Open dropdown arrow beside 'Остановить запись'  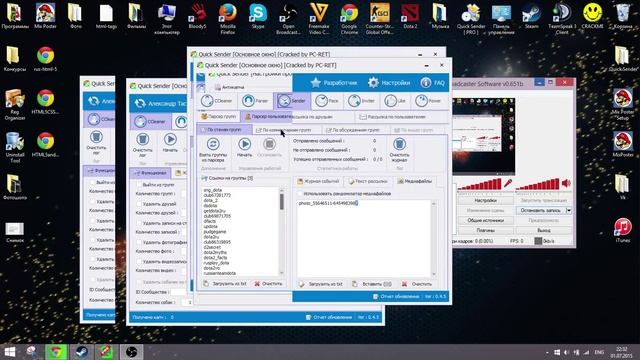point(569,210)
